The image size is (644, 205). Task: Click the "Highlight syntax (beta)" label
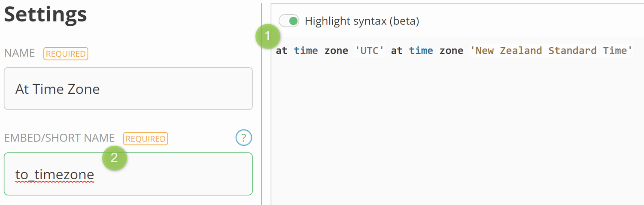(361, 21)
